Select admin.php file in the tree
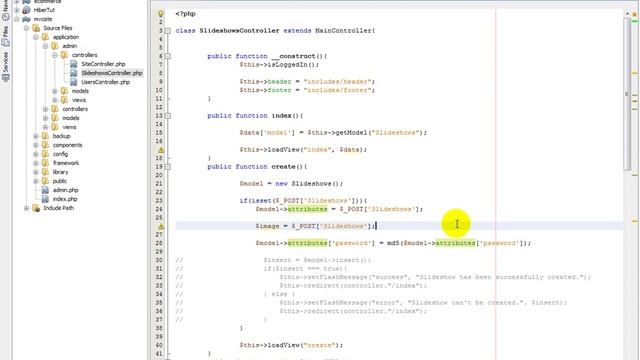Image resolution: width=640 pixels, height=360 pixels. point(65,190)
